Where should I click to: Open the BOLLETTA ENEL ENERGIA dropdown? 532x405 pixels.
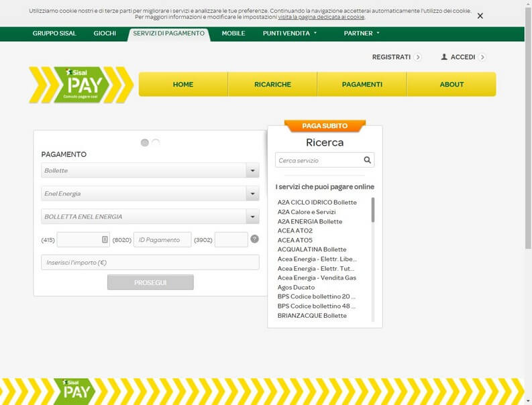coord(150,217)
